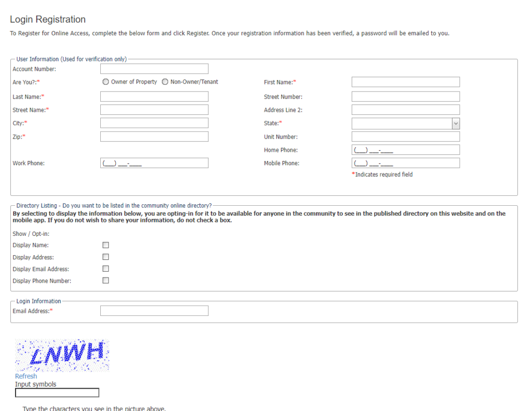Click the Street Name input box
The height and width of the screenshot is (411, 532).
[x=154, y=110]
